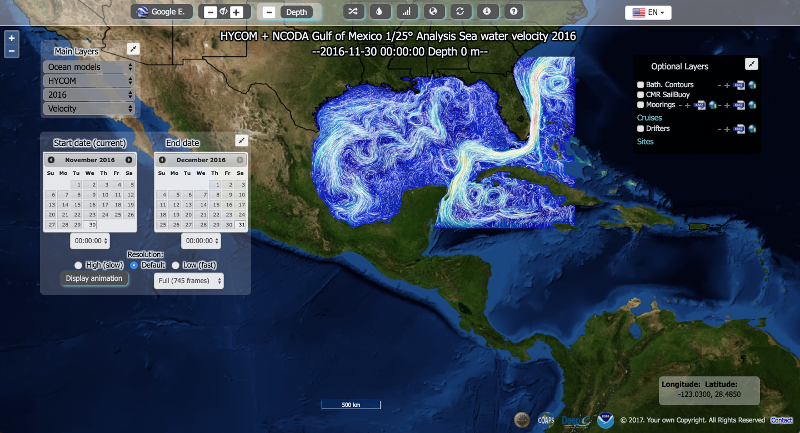This screenshot has width=800, height=433.
Task: Open the Ocean models dropdown
Action: pos(89,67)
